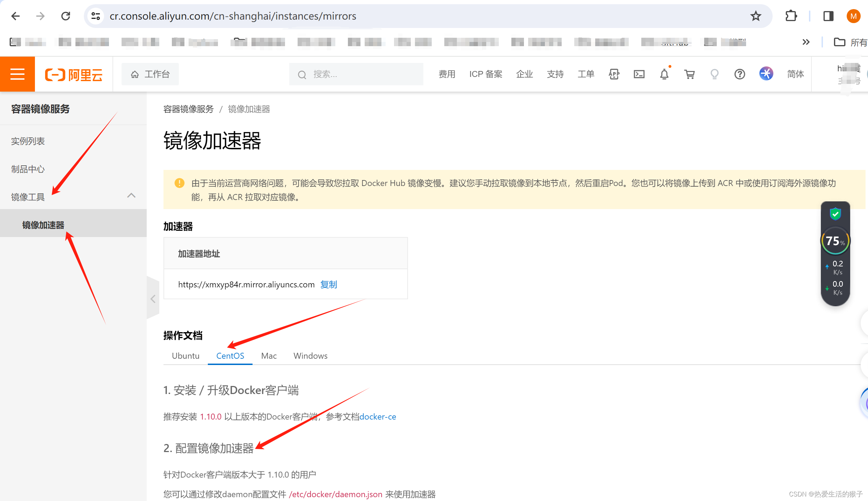The width and height of the screenshot is (868, 501).
Task: Switch to the Windows tab
Action: coord(310,356)
